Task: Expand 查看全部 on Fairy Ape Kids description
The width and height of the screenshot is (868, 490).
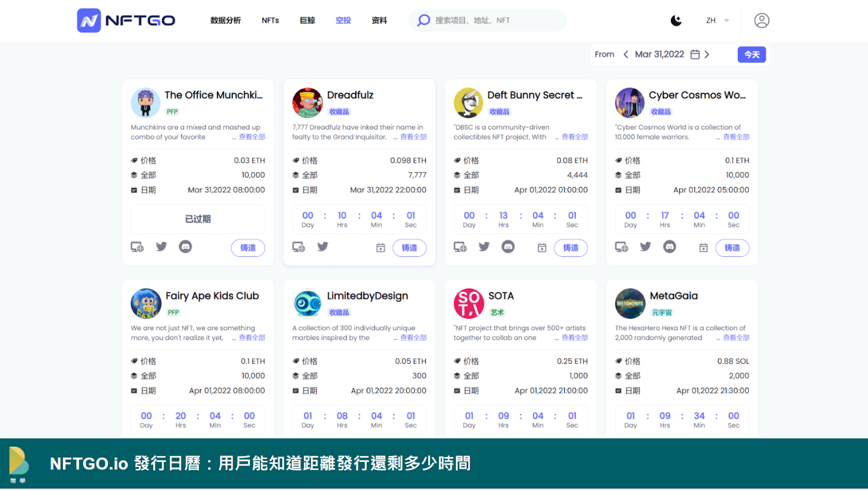Action: pyautogui.click(x=252, y=338)
